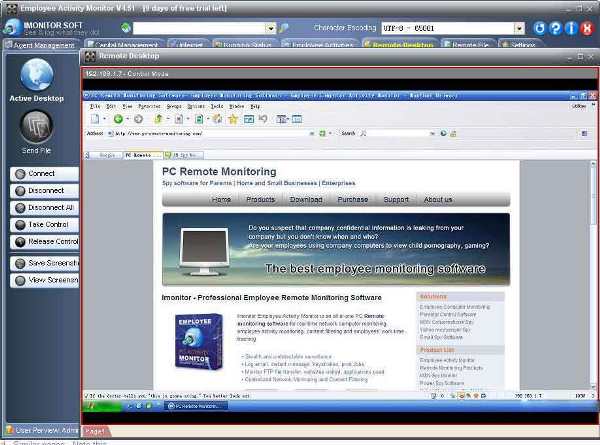Click the User Perview Admin status bar entry
The width and height of the screenshot is (600, 445).
[x=42, y=430]
